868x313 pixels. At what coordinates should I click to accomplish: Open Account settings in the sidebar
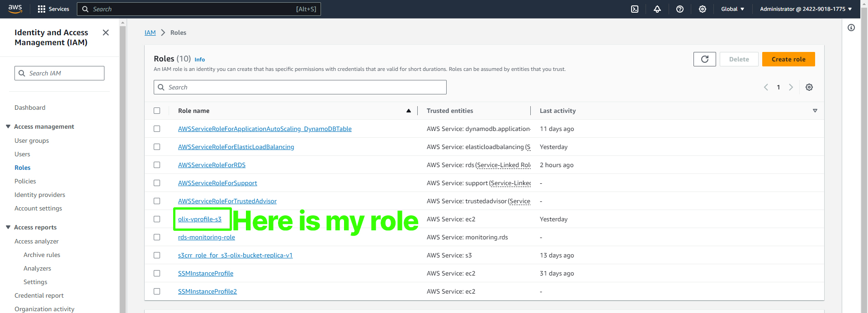click(38, 208)
